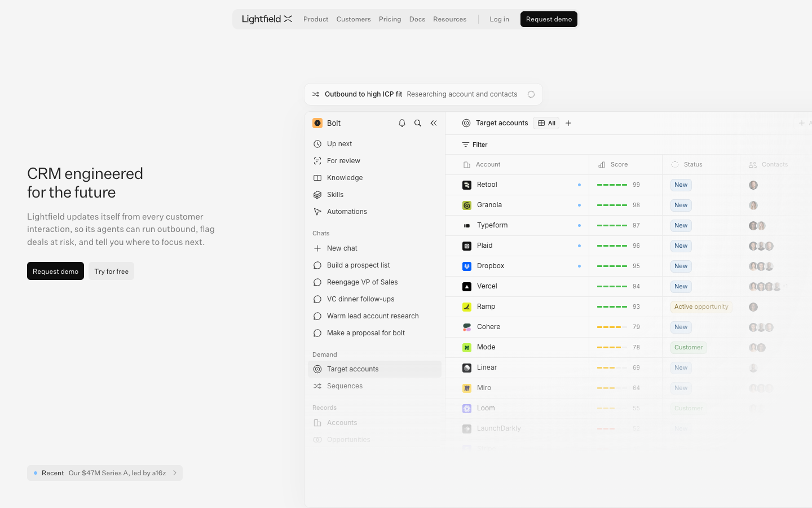Click the Account column header
This screenshot has width=812, height=508.
click(x=517, y=165)
